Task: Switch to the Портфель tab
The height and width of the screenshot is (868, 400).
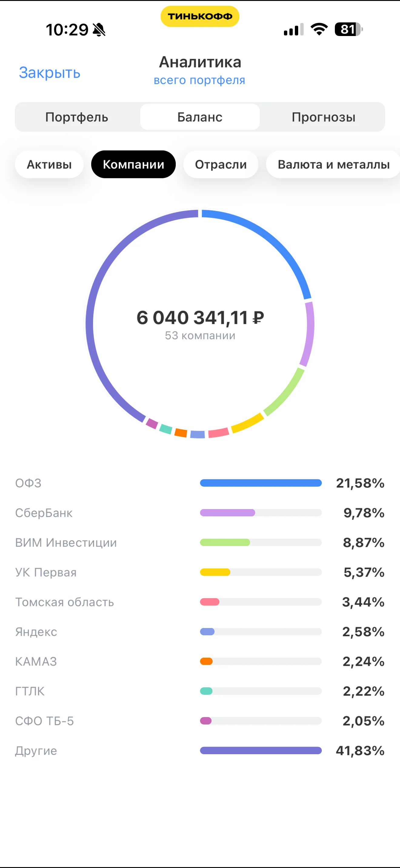Action: click(77, 117)
